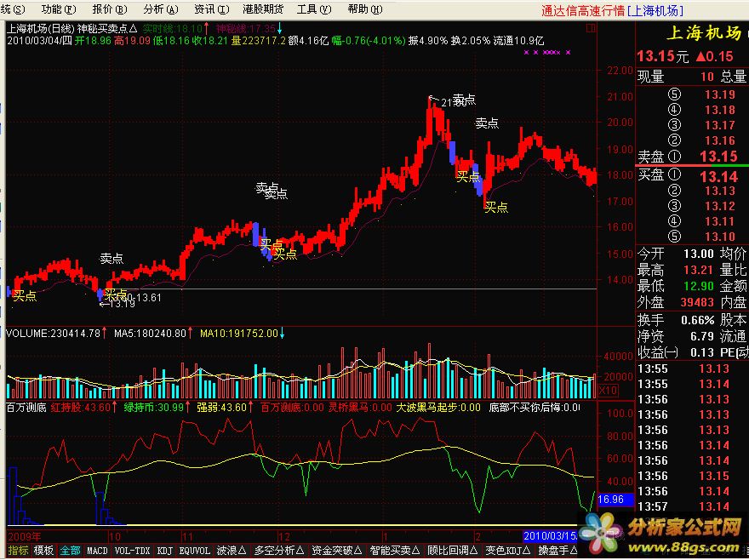Open the 帮助(H) menu
Viewport: 749px width, 560px height.
point(365,9)
